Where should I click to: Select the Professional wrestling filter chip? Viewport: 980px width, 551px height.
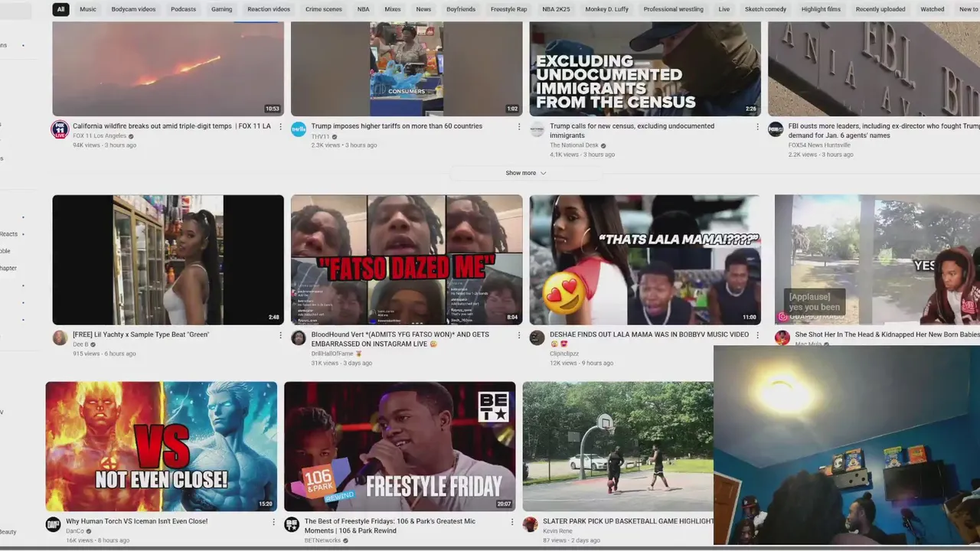(673, 9)
